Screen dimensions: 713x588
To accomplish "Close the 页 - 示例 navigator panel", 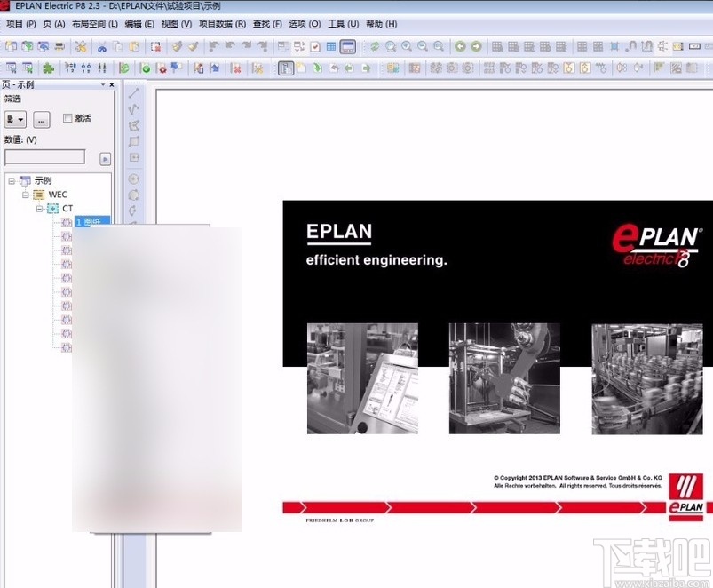I will point(112,84).
